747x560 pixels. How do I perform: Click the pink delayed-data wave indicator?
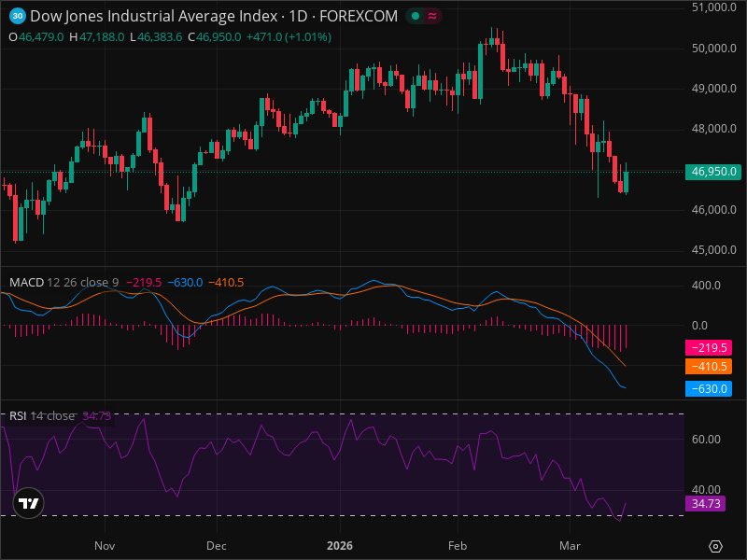coord(432,16)
